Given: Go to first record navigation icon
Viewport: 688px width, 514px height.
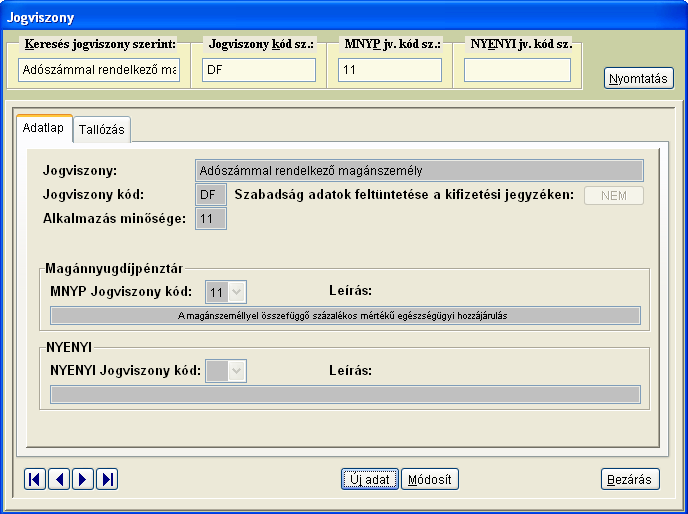Looking at the screenshot, I should pyautogui.click(x=35, y=479).
